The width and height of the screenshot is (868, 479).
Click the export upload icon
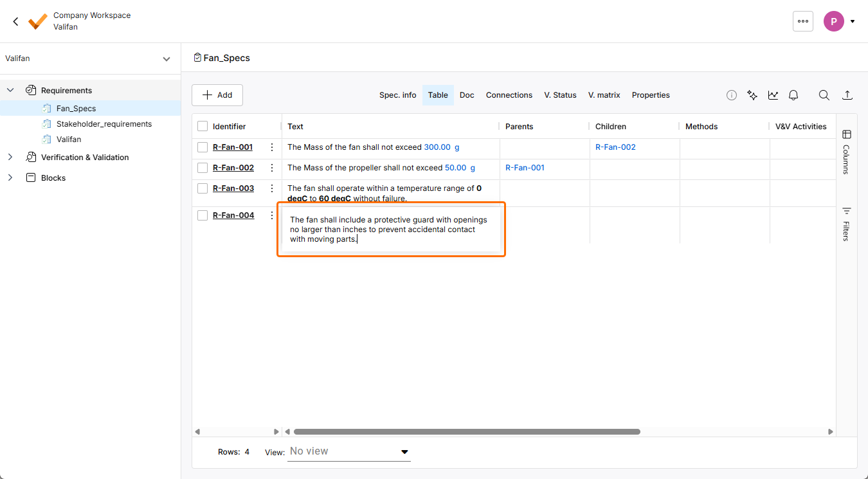(x=847, y=95)
